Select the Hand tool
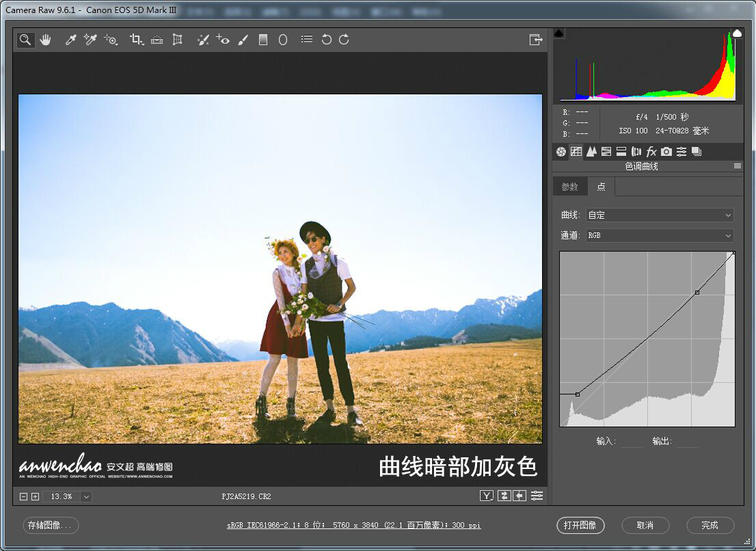 pyautogui.click(x=45, y=40)
